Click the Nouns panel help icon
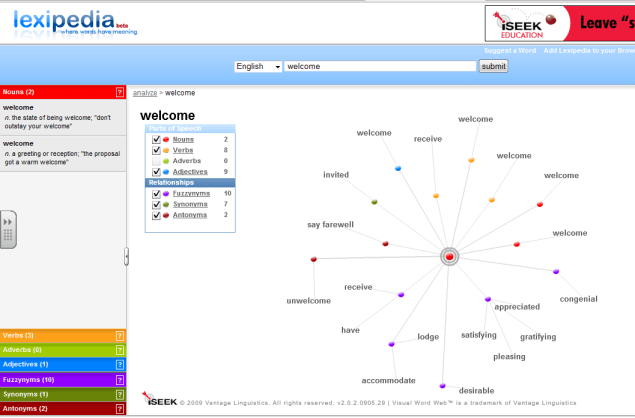 click(120, 92)
